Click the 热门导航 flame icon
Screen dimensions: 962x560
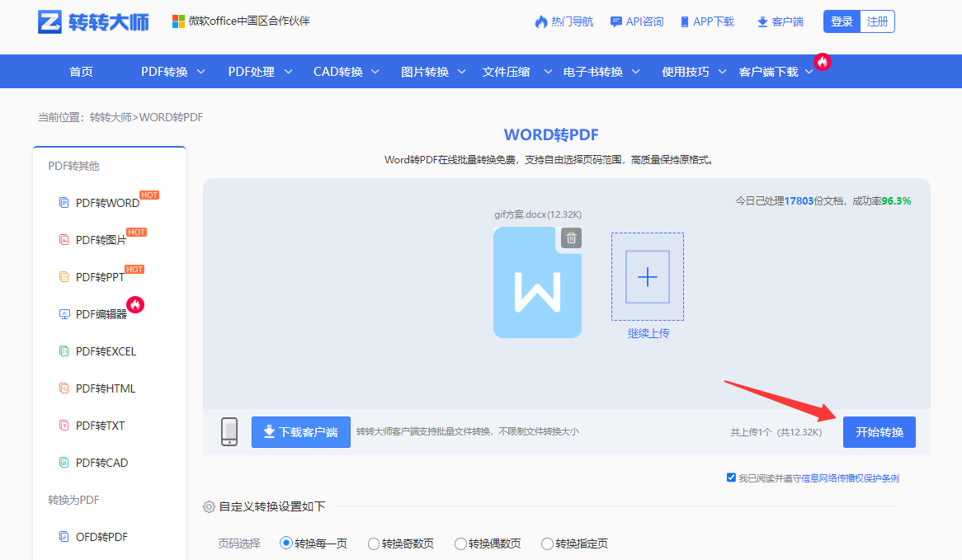click(x=541, y=21)
